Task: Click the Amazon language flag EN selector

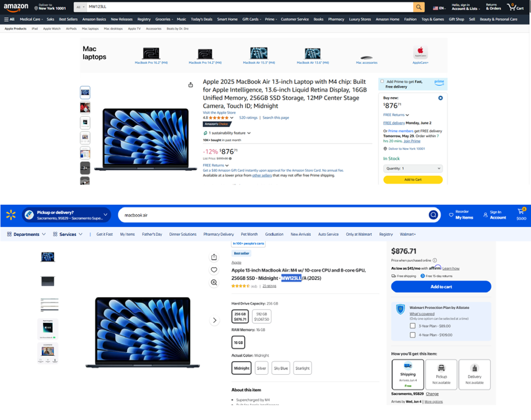Action: click(439, 8)
